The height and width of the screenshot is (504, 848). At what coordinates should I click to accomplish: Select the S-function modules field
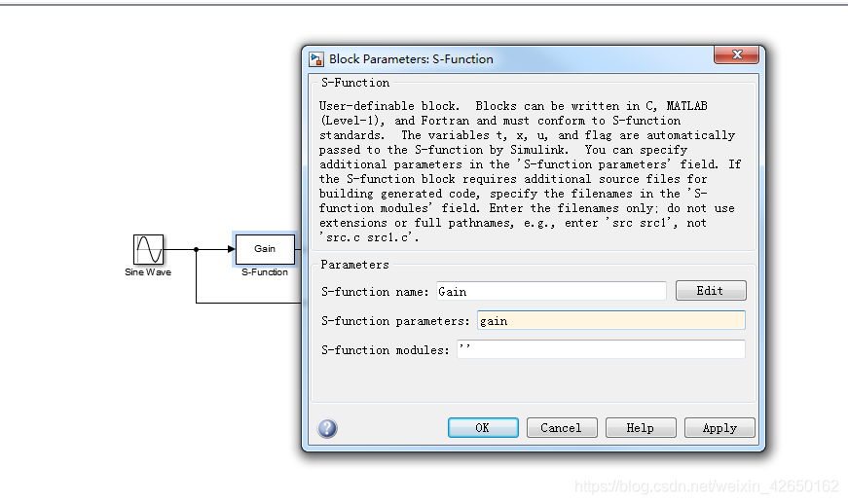[x=600, y=349]
